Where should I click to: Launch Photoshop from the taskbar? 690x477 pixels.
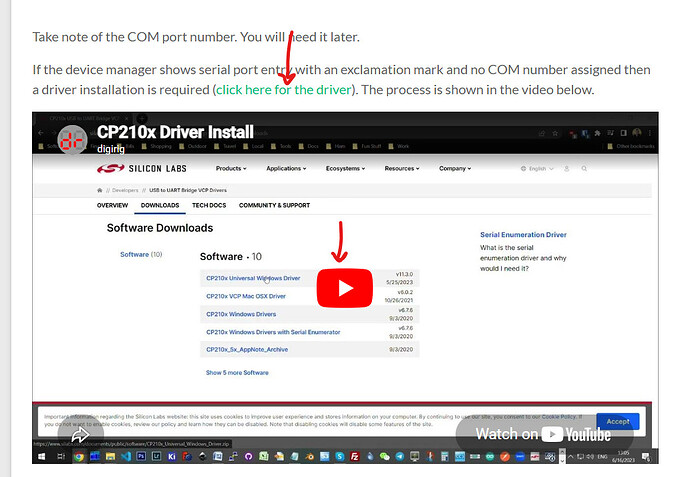pyautogui.click(x=141, y=456)
